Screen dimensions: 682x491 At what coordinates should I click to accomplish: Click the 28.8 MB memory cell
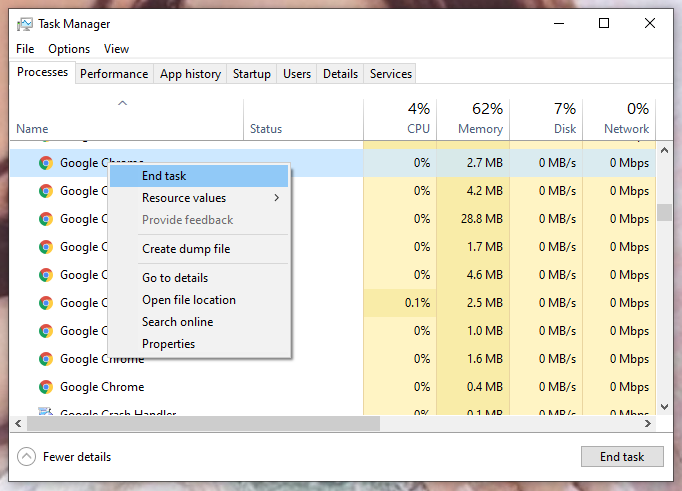[473, 219]
